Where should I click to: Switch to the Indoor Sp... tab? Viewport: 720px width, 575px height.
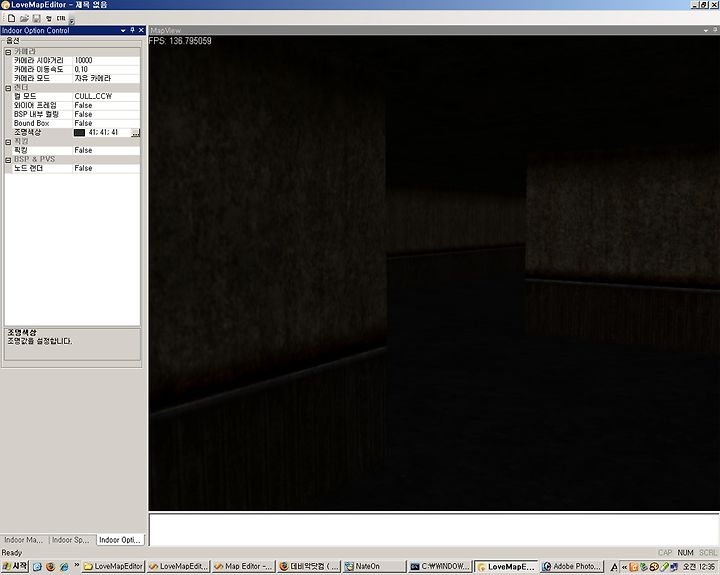[x=71, y=540]
